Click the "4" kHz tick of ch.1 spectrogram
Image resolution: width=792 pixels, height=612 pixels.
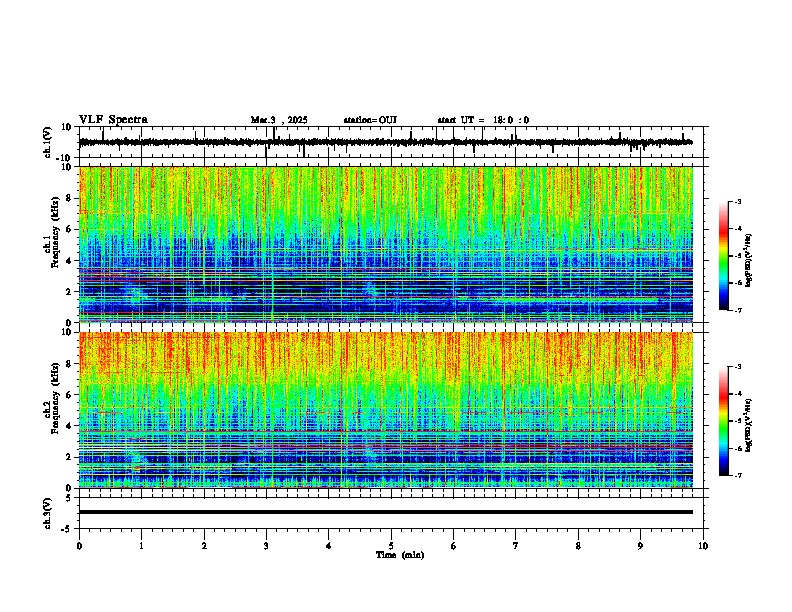tap(69, 261)
